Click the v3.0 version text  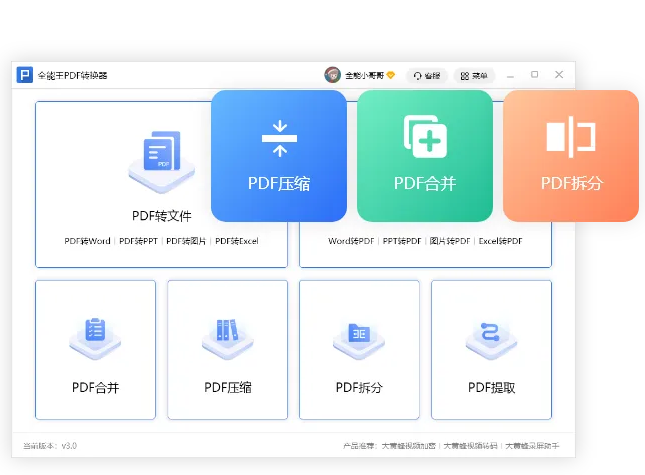69,446
